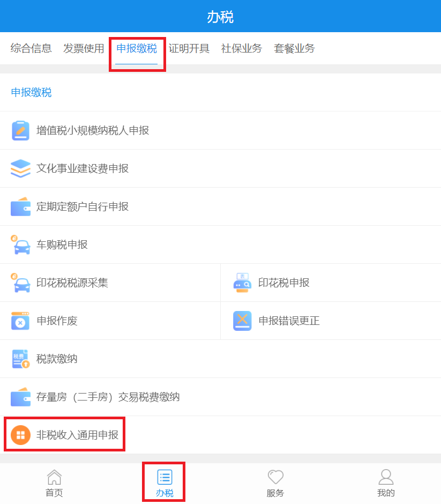Viewport: 441px width, 504px height.
Task: Switch to the 综合信息 tab
Action: [x=31, y=48]
